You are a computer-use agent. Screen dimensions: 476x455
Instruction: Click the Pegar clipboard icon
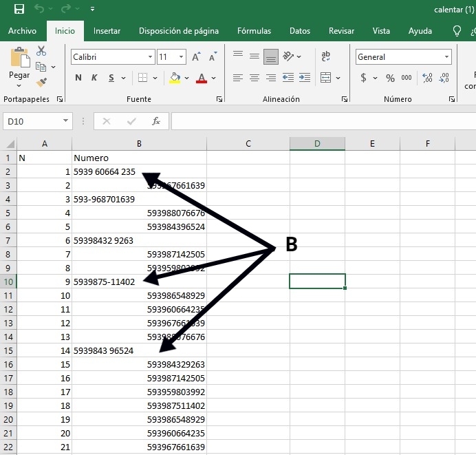20,57
